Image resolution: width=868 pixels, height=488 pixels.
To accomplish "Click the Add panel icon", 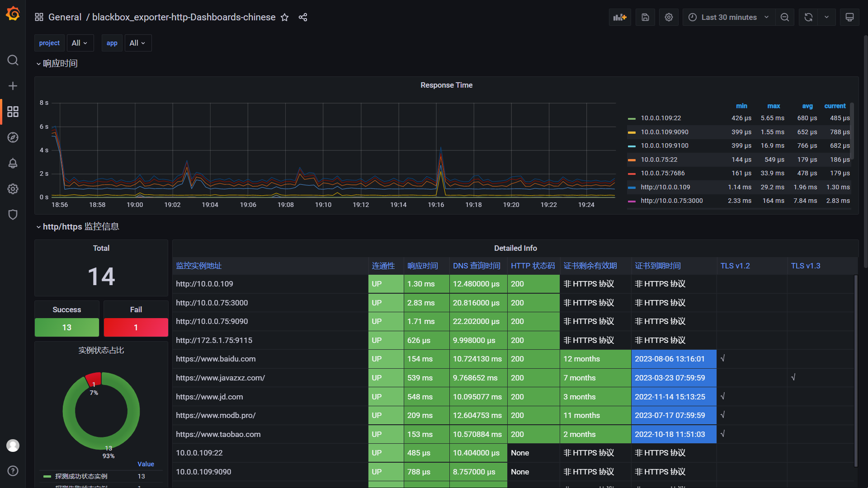I will [619, 17].
